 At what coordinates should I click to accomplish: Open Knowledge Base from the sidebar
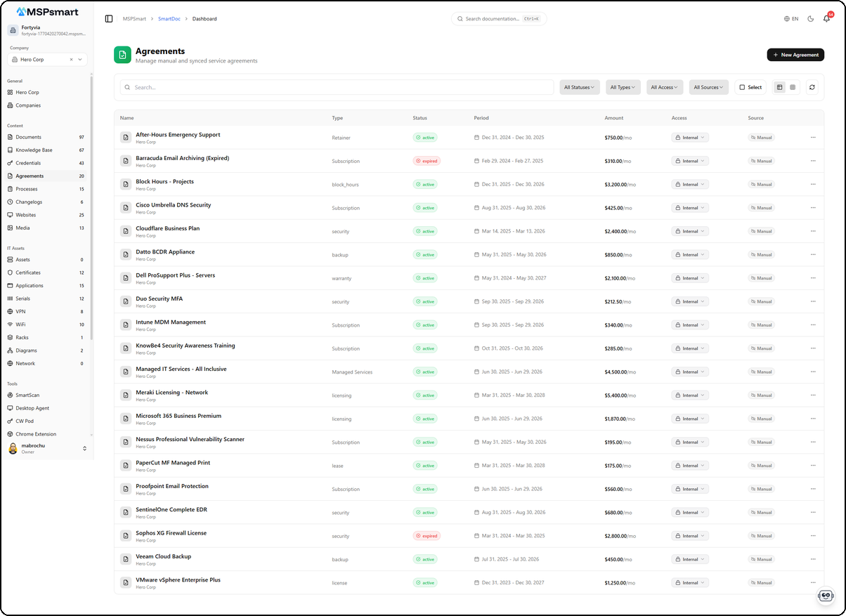pos(34,150)
